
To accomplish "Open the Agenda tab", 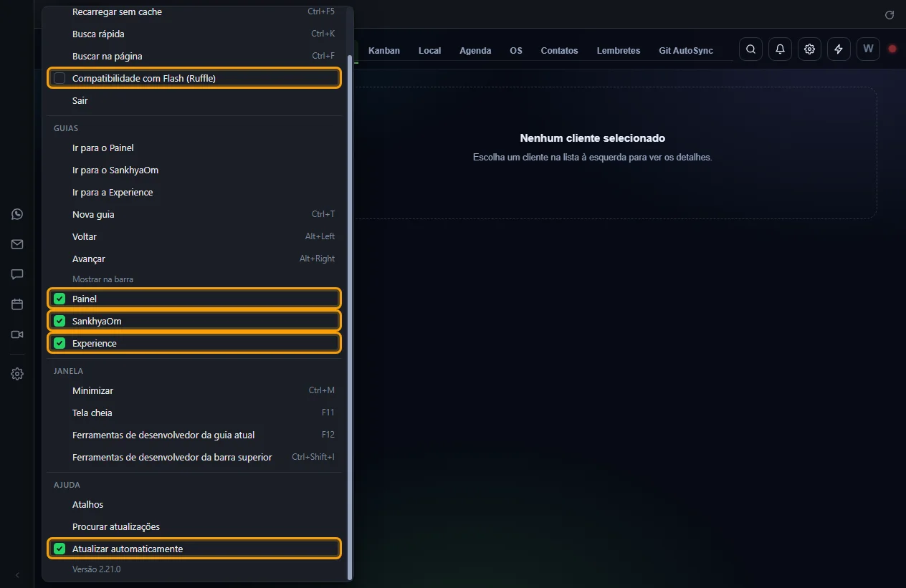I will (475, 50).
